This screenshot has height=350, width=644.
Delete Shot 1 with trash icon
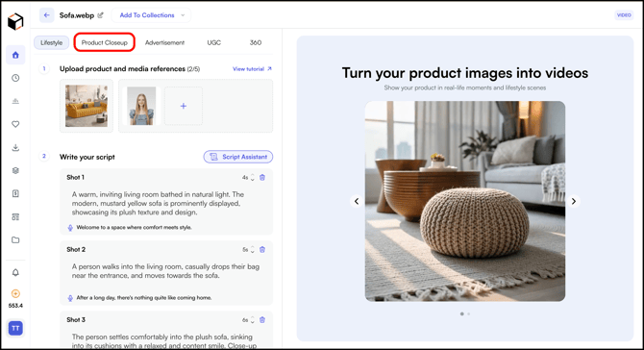tap(262, 178)
